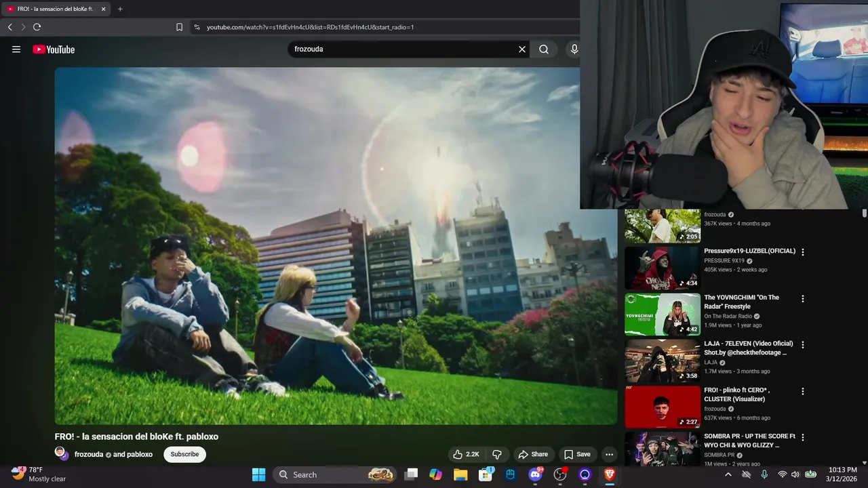Open the Pressure9x19-LUZBEL(OFICIAL) video title
The height and width of the screenshot is (488, 868).
pyautogui.click(x=749, y=251)
